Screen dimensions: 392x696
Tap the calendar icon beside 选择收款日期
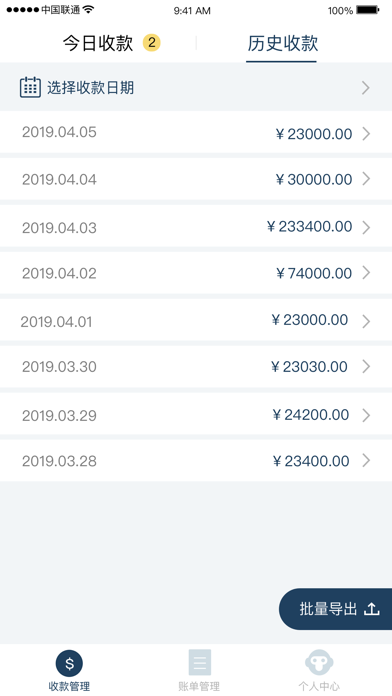(x=30, y=87)
